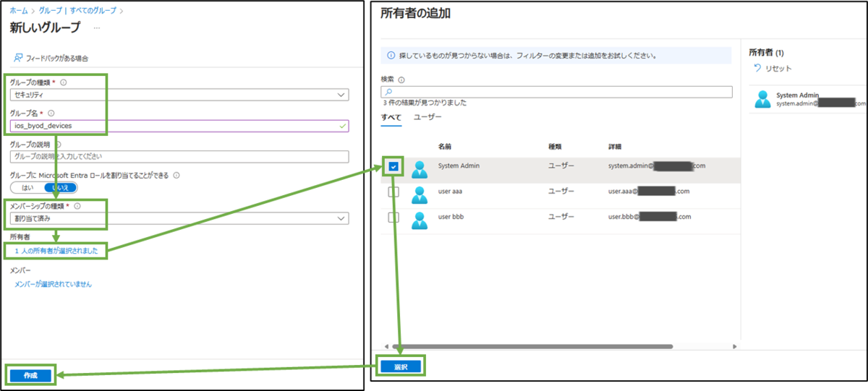Screen dimensions: 868x391
Task: Open the メンバーが選択されていません link
Action: pos(54,284)
